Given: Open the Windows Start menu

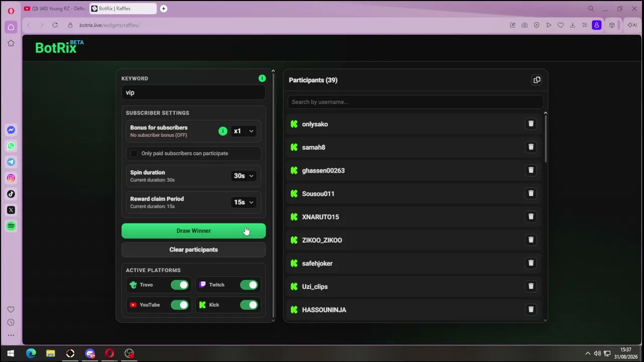Looking at the screenshot, I should (11, 353).
